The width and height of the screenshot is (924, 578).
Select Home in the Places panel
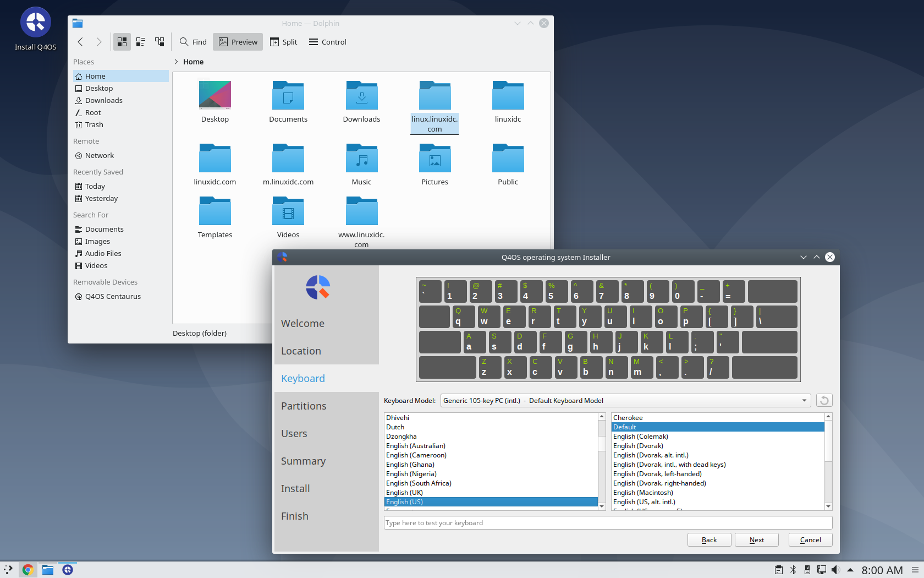point(121,76)
